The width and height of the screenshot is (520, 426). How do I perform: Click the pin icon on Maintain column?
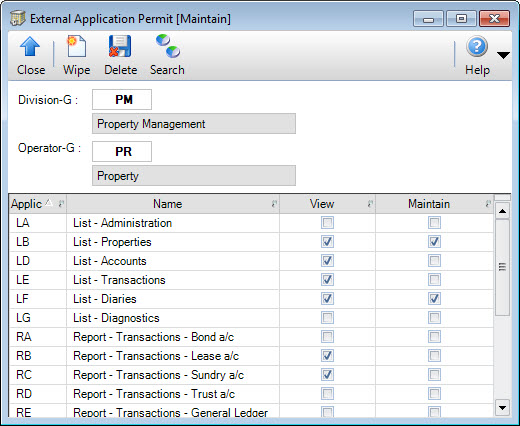[488, 204]
